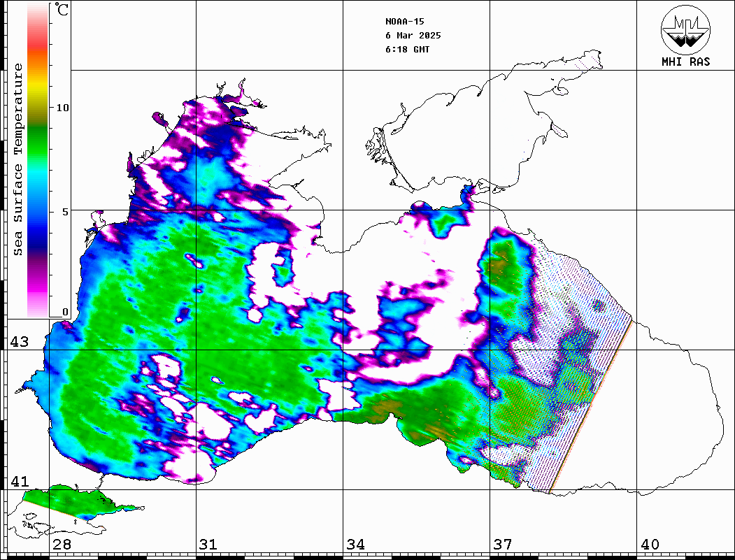Click the °C unit label
Screen dimensions: 735x560
pos(62,9)
